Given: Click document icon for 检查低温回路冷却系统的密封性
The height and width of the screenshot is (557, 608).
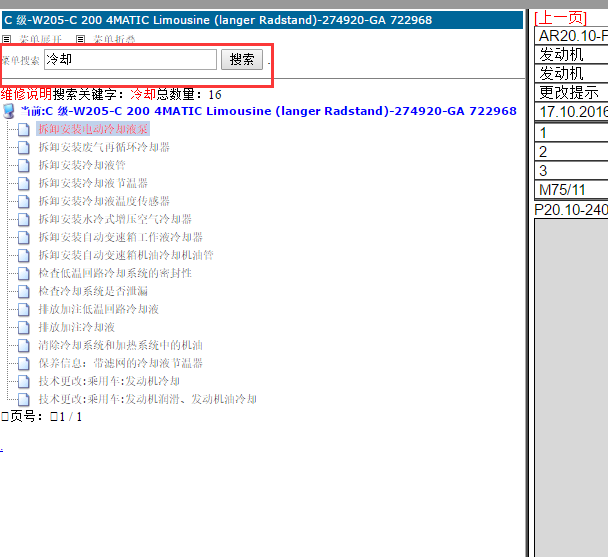Looking at the screenshot, I should [24, 273].
